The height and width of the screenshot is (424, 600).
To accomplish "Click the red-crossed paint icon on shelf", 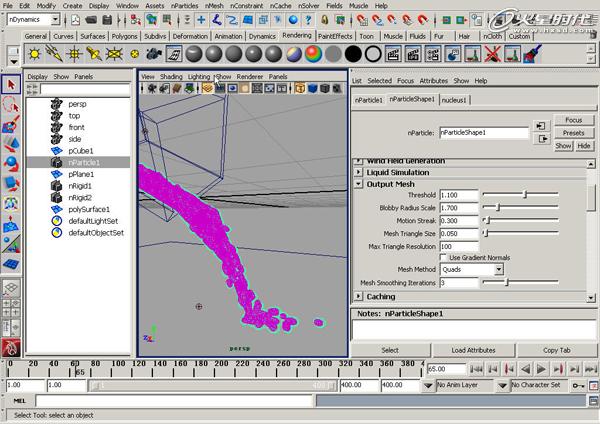I will coord(492,54).
